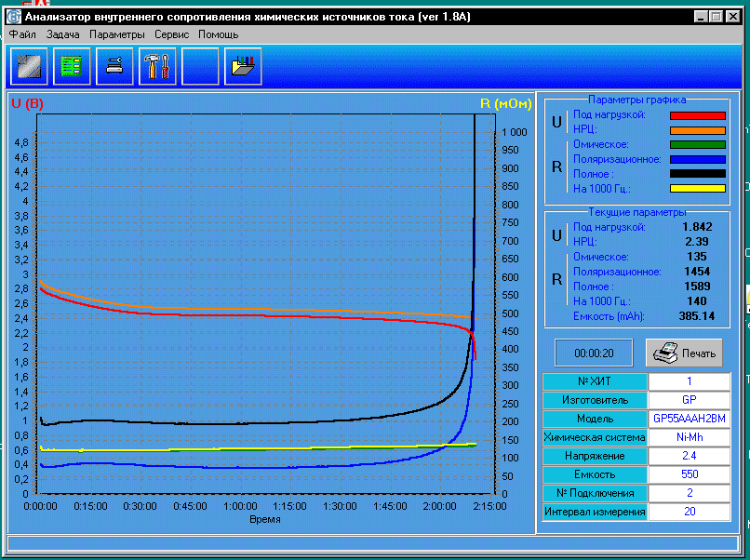The width and height of the screenshot is (750, 560).
Task: Select the № ХИТ value 1
Action: pos(690,381)
